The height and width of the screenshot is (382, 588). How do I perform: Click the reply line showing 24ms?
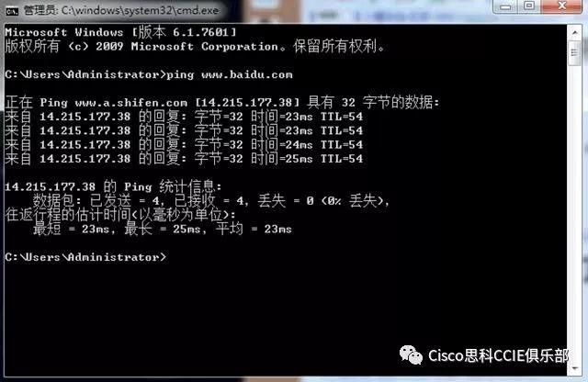[x=184, y=145]
